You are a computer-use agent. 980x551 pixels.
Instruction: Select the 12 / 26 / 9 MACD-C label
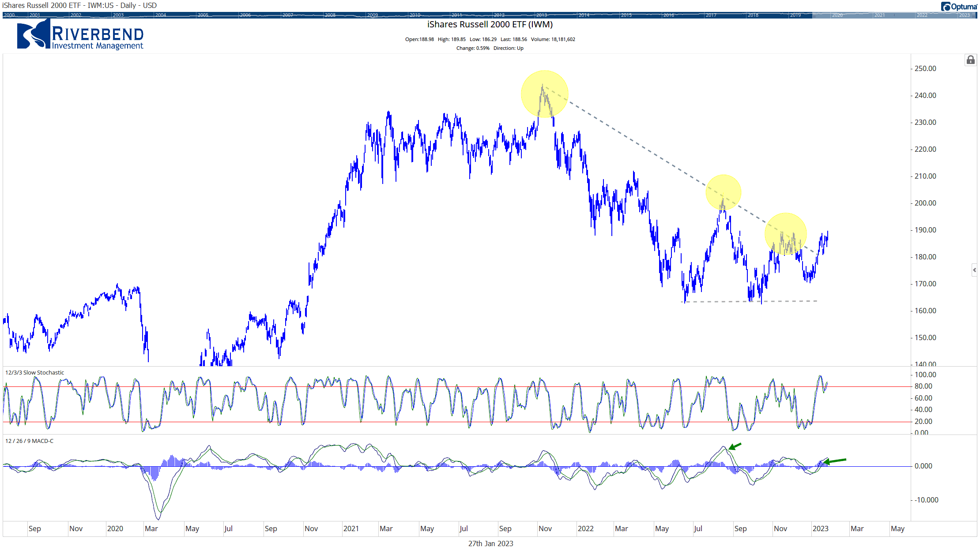tap(29, 441)
